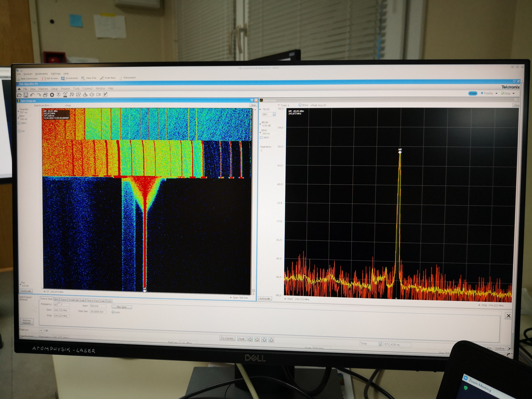
Task: Click New Connection in KRDC toolbar
Action: 27,79
